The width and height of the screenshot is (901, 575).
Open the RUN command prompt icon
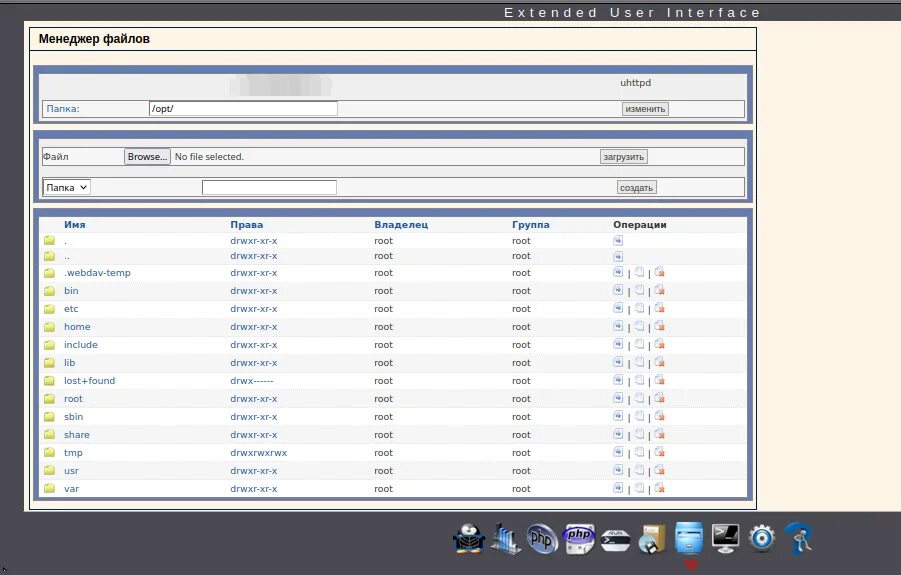[x=615, y=540]
